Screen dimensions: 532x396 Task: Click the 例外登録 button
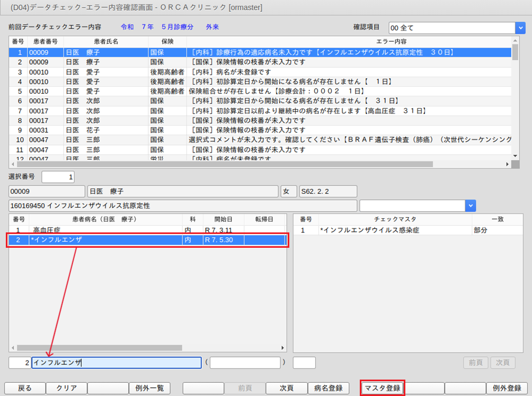pyautogui.click(x=507, y=388)
